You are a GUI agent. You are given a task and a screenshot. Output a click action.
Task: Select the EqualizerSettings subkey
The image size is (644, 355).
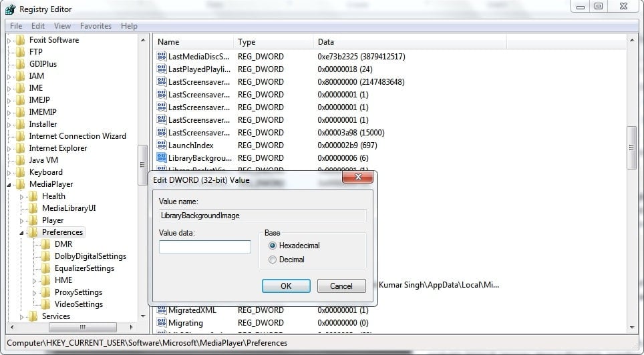coord(84,268)
